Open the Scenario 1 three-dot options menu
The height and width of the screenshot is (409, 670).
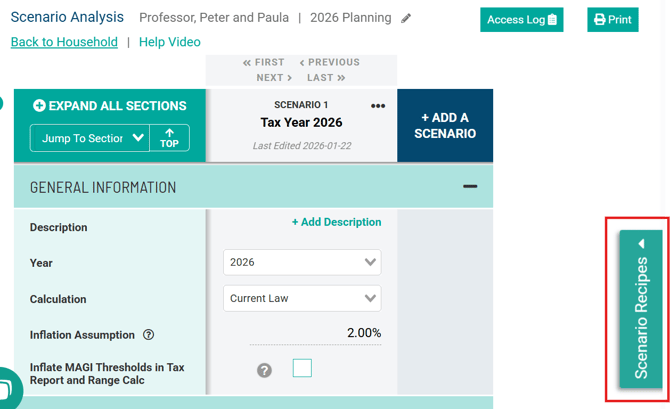pyautogui.click(x=378, y=106)
